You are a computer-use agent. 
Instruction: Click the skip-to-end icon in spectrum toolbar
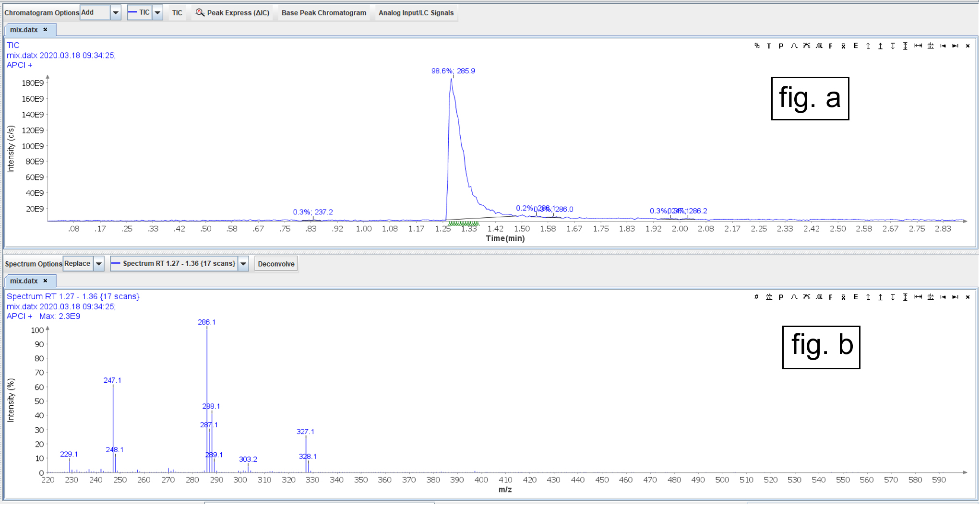[x=955, y=297]
